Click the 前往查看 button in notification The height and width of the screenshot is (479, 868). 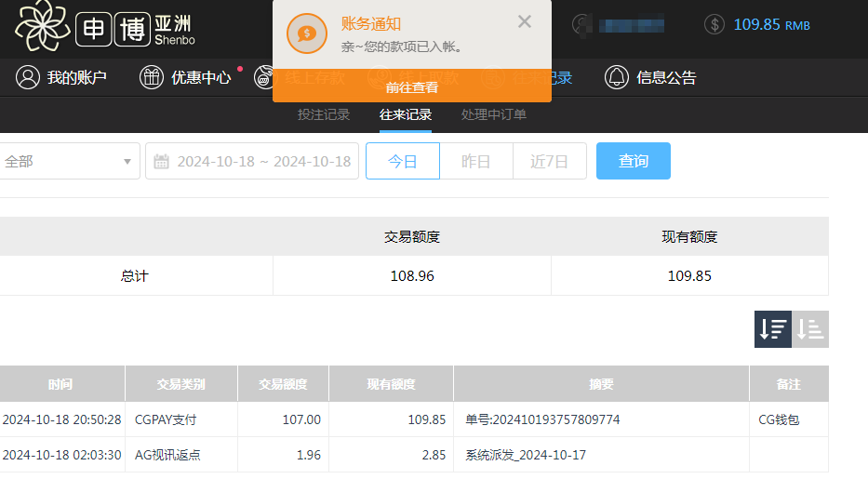click(412, 87)
